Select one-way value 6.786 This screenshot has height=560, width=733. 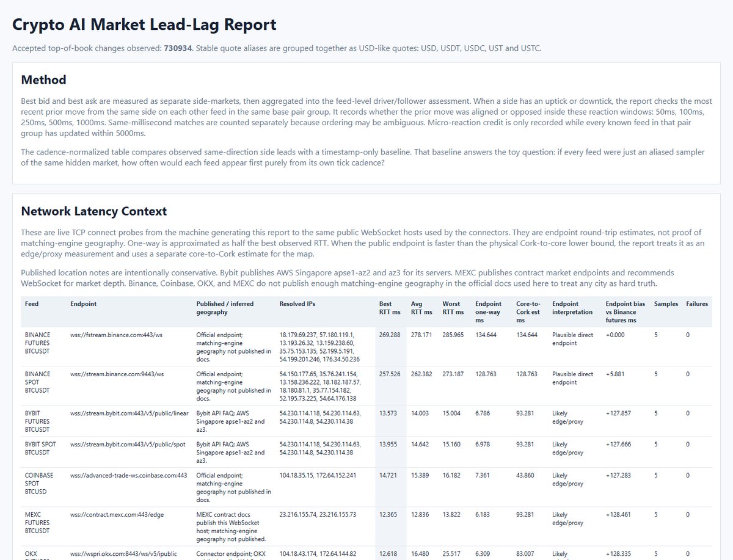click(x=484, y=413)
